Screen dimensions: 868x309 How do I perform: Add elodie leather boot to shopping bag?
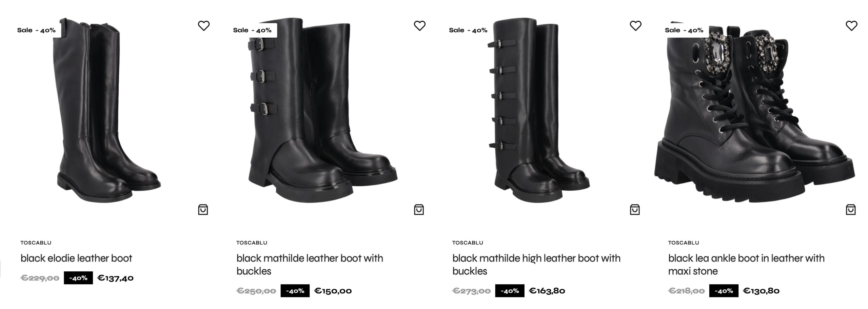click(x=203, y=210)
